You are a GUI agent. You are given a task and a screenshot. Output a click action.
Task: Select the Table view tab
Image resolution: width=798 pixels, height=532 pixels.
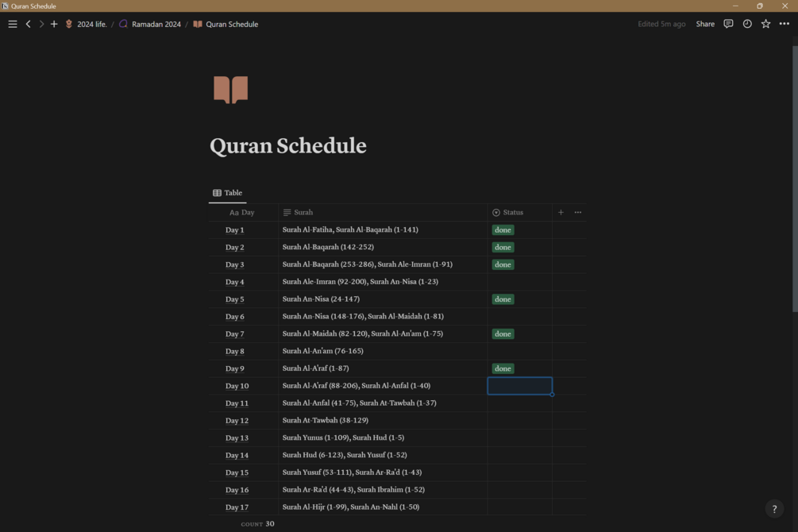[228, 192]
